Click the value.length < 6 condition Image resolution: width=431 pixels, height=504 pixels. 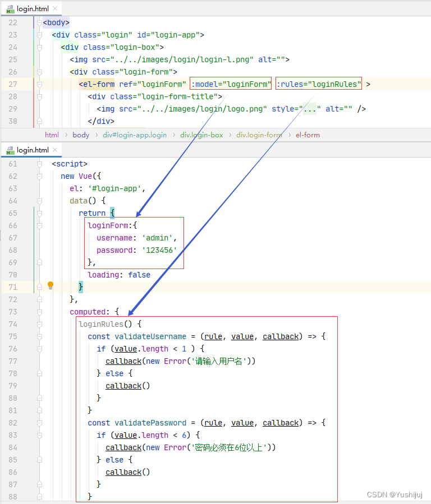pos(150,435)
